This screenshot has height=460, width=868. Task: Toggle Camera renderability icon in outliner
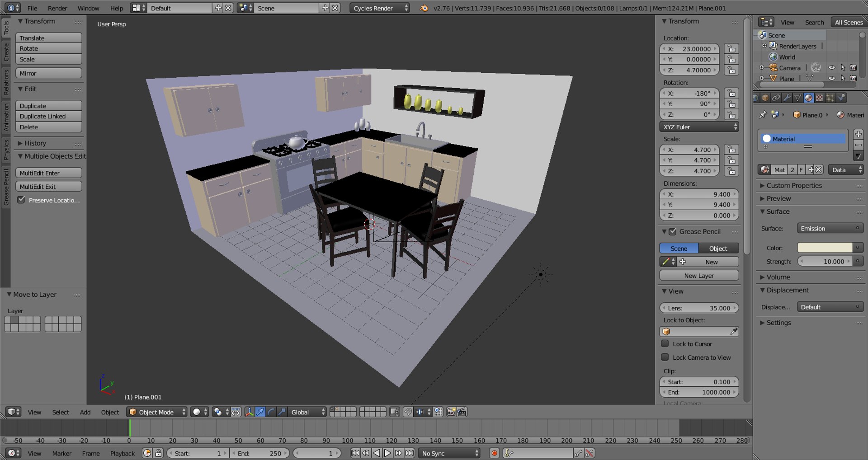(x=854, y=68)
